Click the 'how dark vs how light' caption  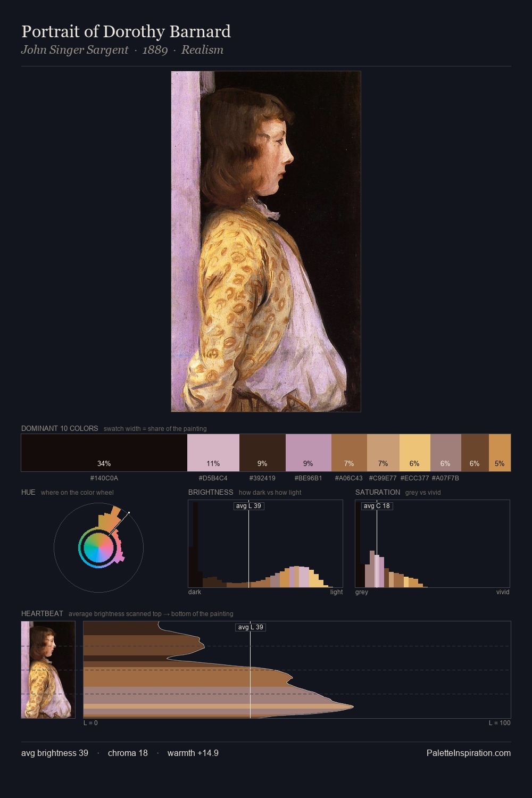tap(270, 493)
